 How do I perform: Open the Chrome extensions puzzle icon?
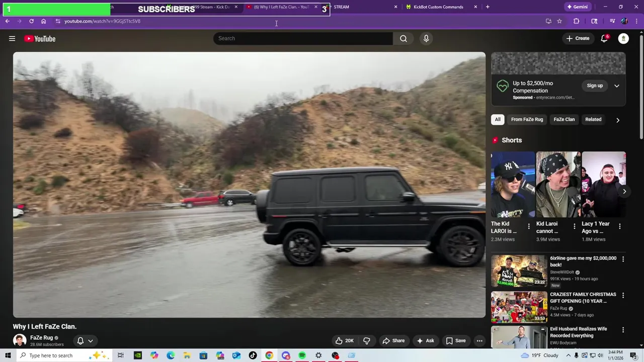[x=576, y=21]
